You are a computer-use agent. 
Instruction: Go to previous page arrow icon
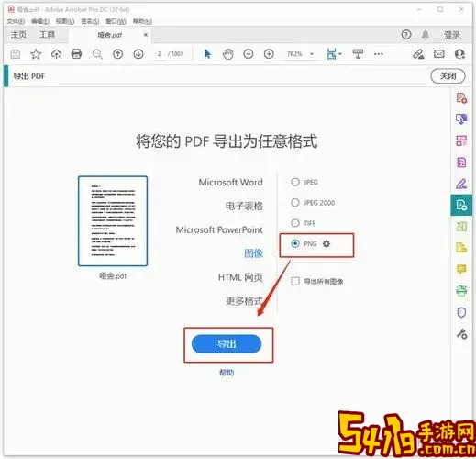coord(118,54)
